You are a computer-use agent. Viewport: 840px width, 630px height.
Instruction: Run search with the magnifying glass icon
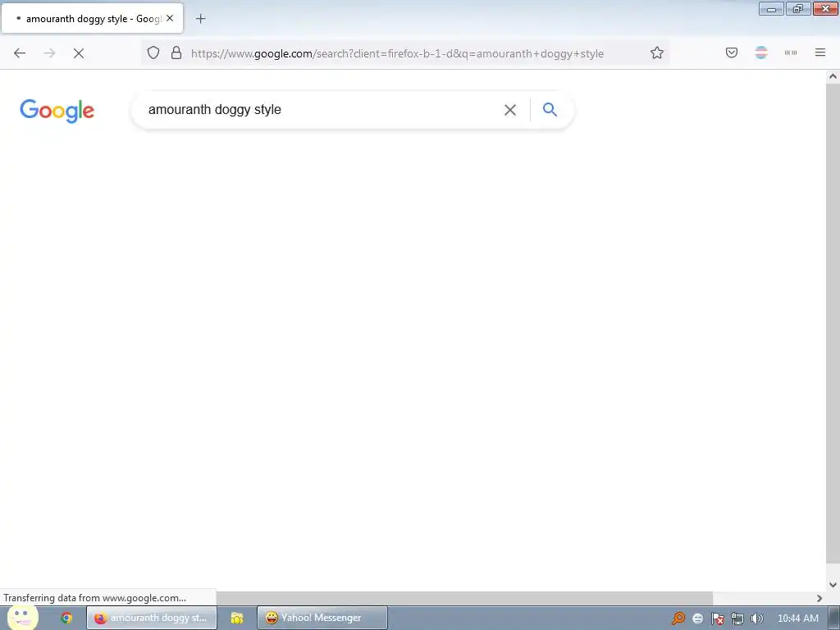(x=550, y=110)
